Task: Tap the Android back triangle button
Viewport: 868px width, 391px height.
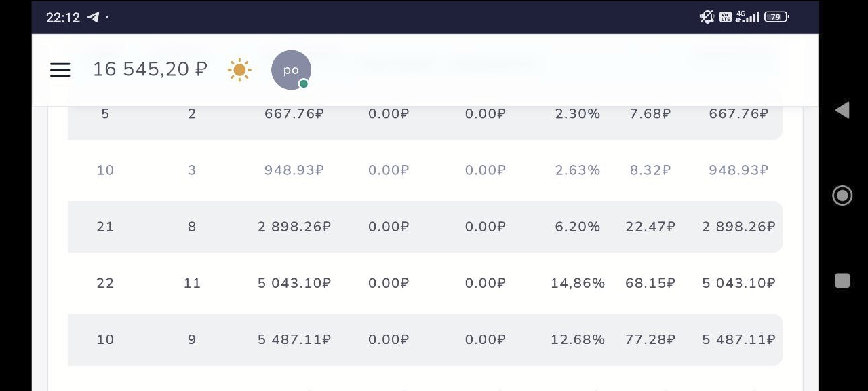Action: pos(842,111)
